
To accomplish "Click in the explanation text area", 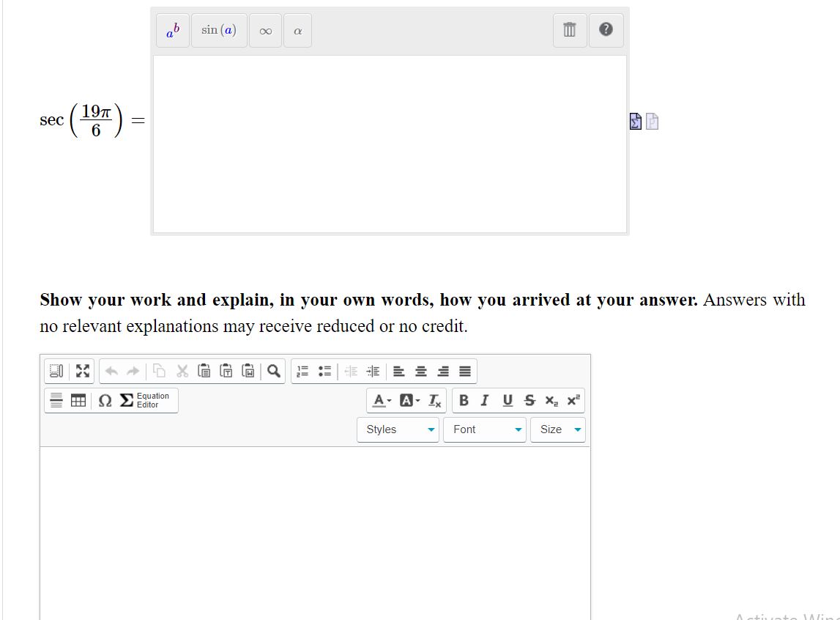I will [315, 534].
